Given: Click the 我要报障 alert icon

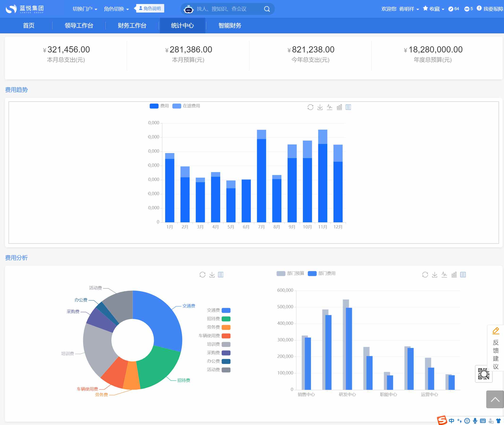Looking at the screenshot, I should click(x=479, y=9).
